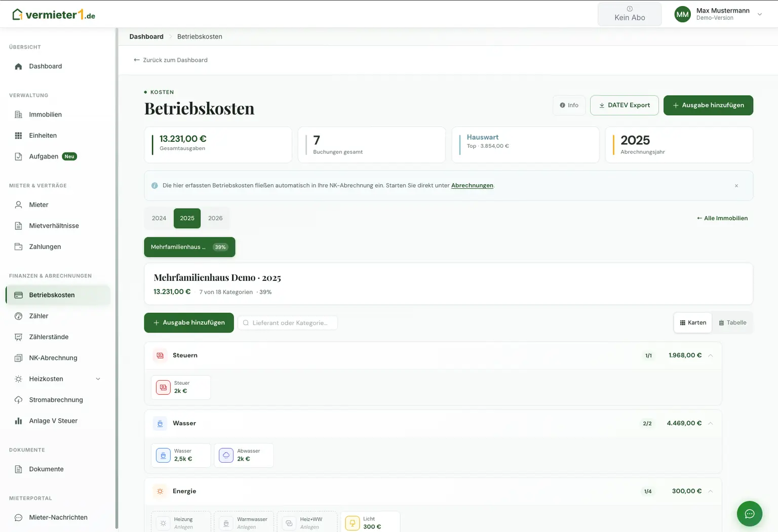Click Zurück zum Dashboard link
The width and height of the screenshot is (778, 532).
point(171,60)
